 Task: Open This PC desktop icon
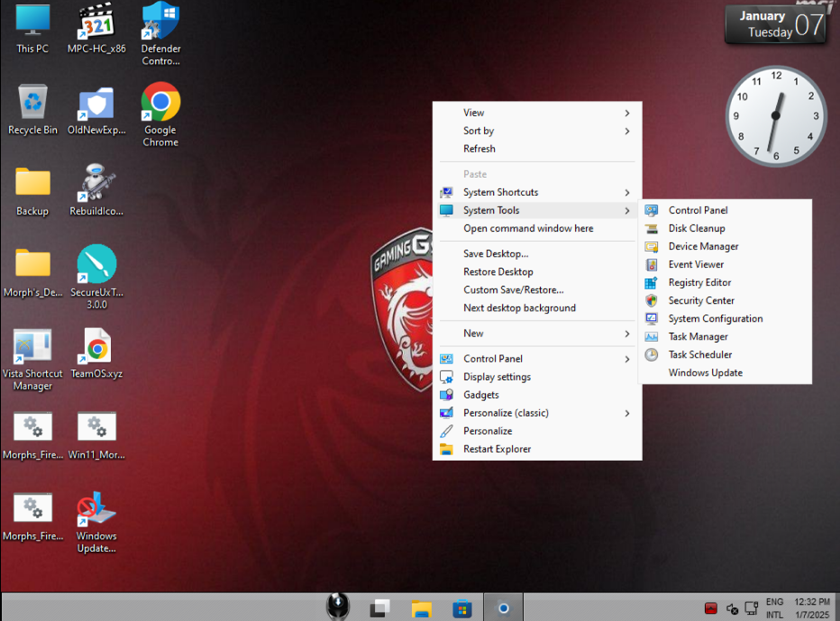32,28
